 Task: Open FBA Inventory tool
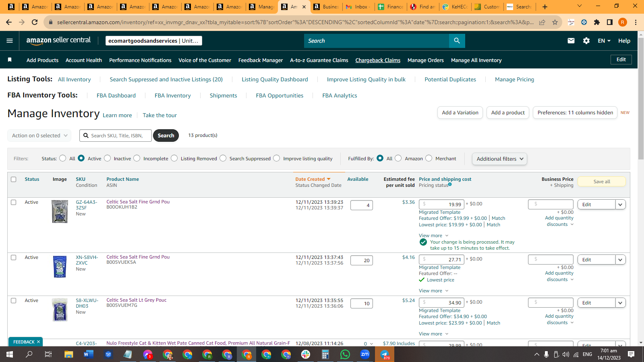(x=173, y=95)
